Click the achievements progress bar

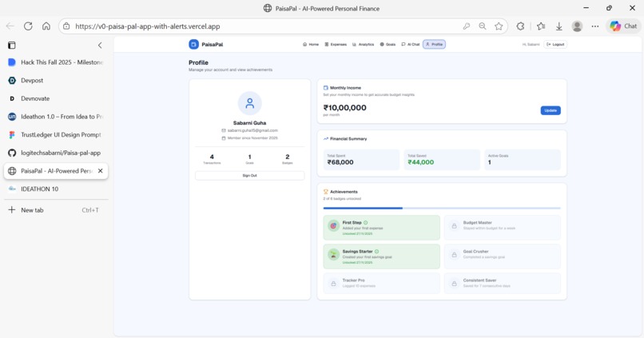442,209
